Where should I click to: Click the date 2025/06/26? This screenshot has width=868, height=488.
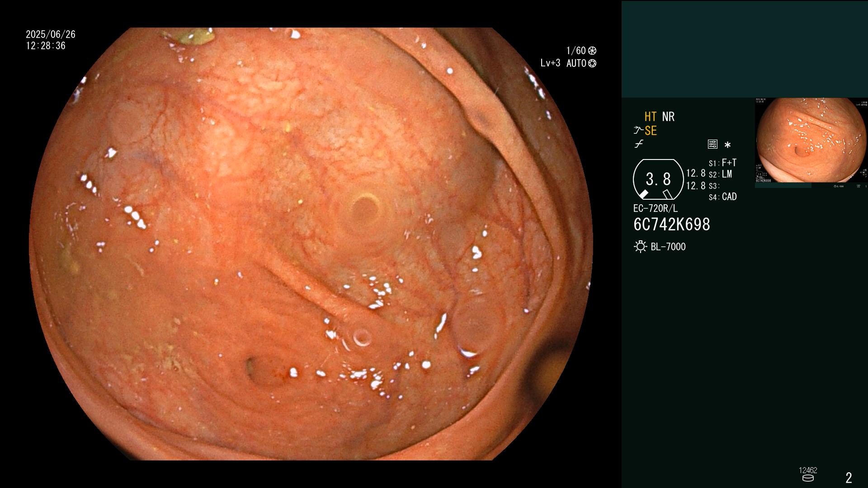click(x=51, y=34)
